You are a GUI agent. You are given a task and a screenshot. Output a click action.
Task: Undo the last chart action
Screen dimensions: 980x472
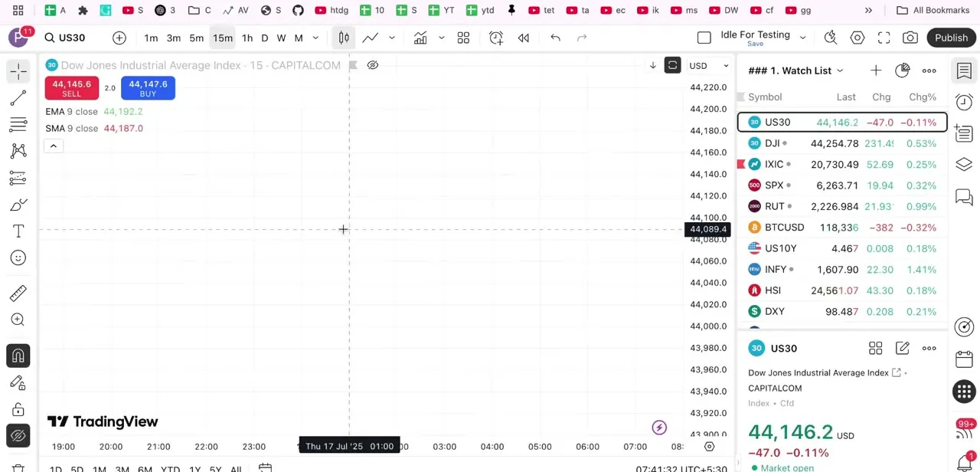(x=556, y=38)
